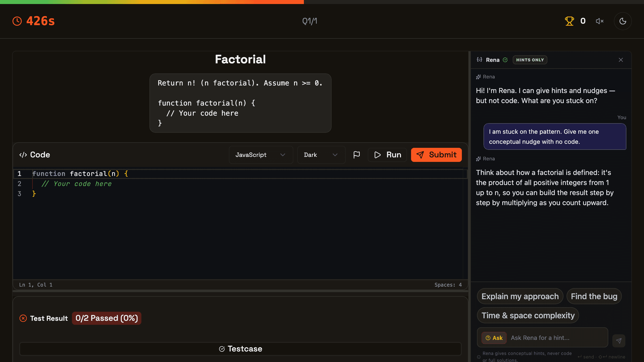Open the JavaScript language dropdown
Screen dimensions: 644x362
[261, 155]
